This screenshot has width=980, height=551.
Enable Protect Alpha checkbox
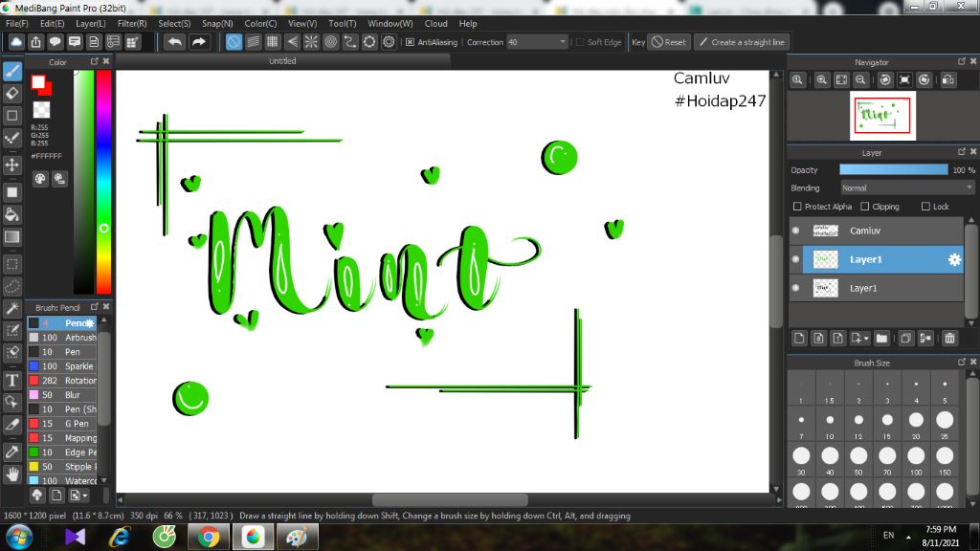click(x=797, y=207)
